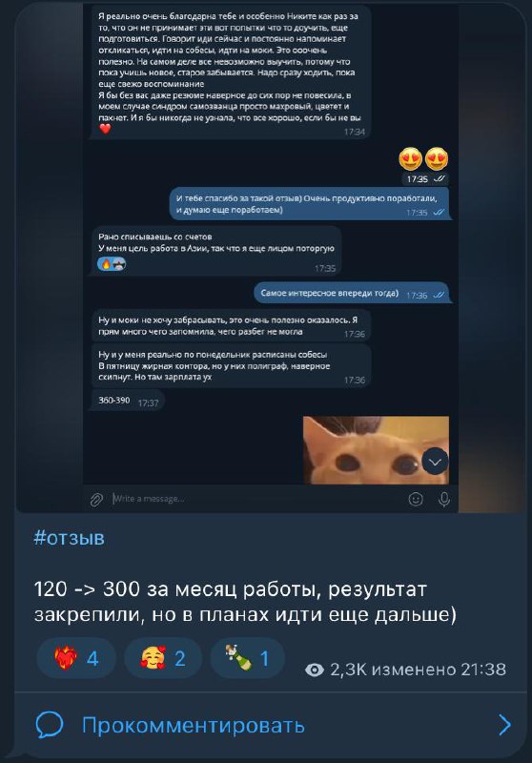Jump to latest with scroll-down arrow button

435,462
